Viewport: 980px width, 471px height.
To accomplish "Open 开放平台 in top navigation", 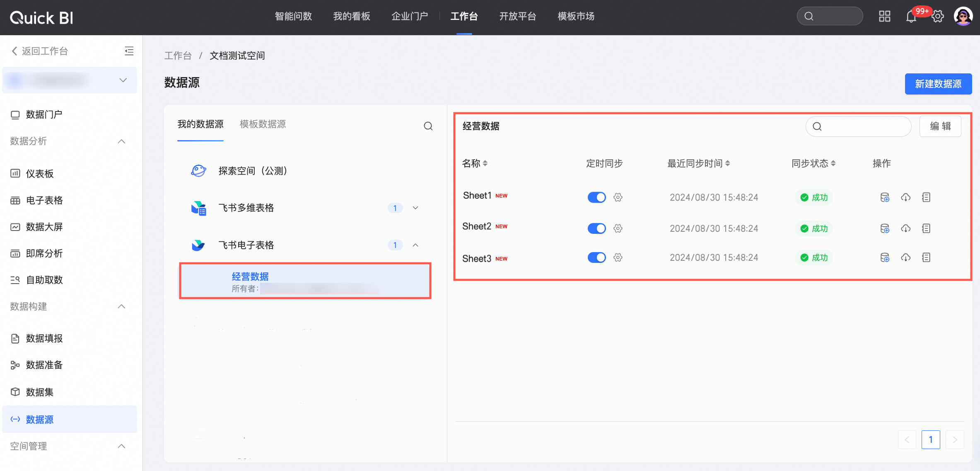I will pos(518,17).
